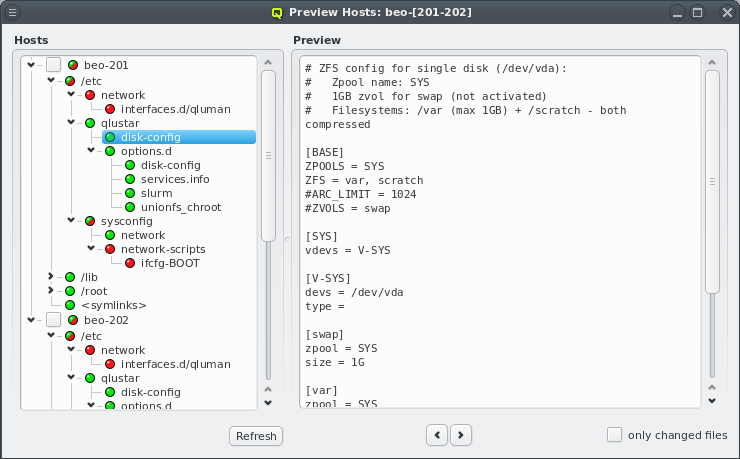The image size is (740, 459).
Task: Click the red status icon beside ifcfg-BOOT
Action: [130, 263]
